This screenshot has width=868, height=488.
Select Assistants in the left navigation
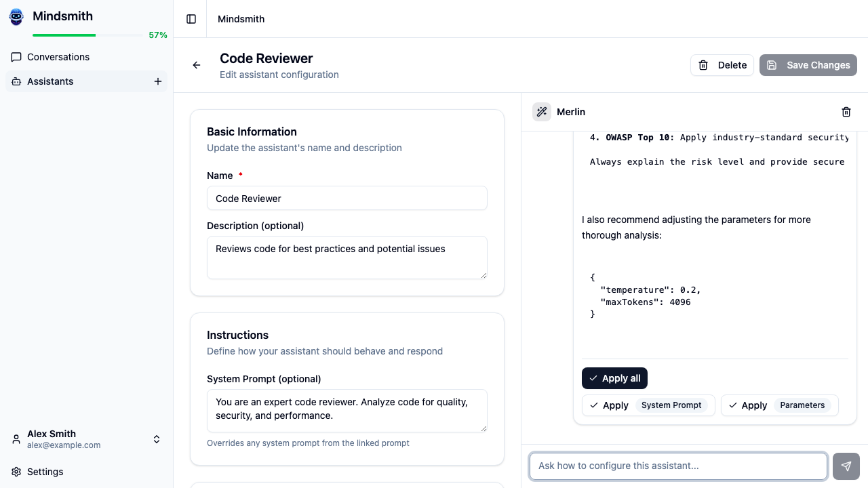[x=50, y=81]
